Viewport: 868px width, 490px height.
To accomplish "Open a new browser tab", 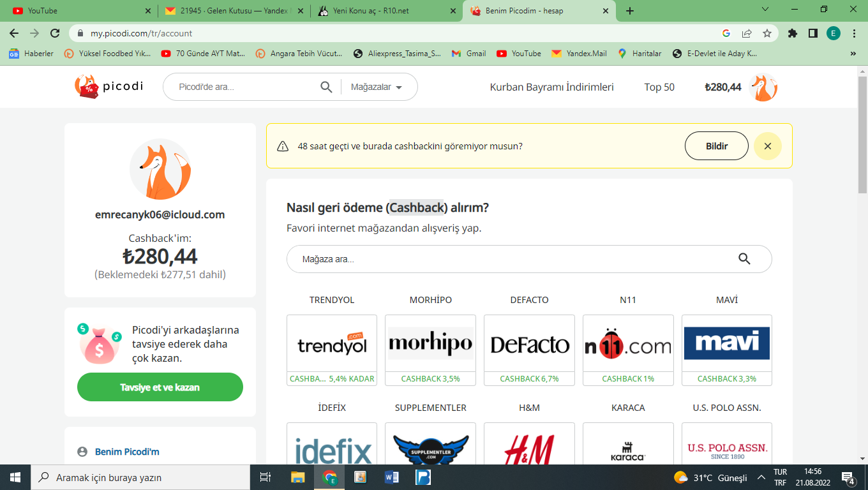I will click(x=630, y=11).
